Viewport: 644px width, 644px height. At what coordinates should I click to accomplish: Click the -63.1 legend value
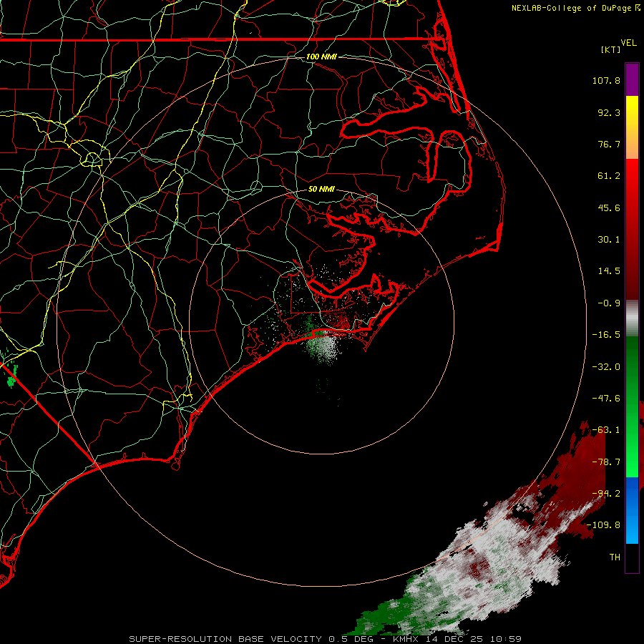606,430
